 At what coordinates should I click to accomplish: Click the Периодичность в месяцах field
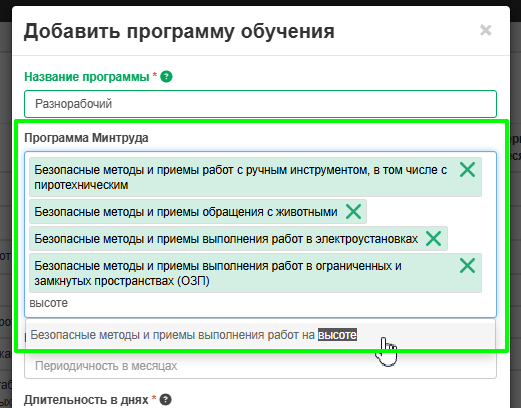tap(260, 366)
